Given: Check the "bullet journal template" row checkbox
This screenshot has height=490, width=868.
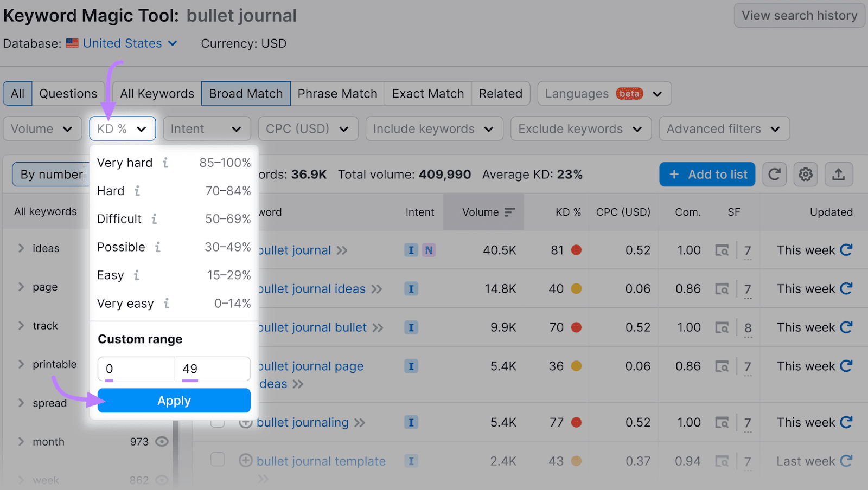Looking at the screenshot, I should pyautogui.click(x=217, y=459).
